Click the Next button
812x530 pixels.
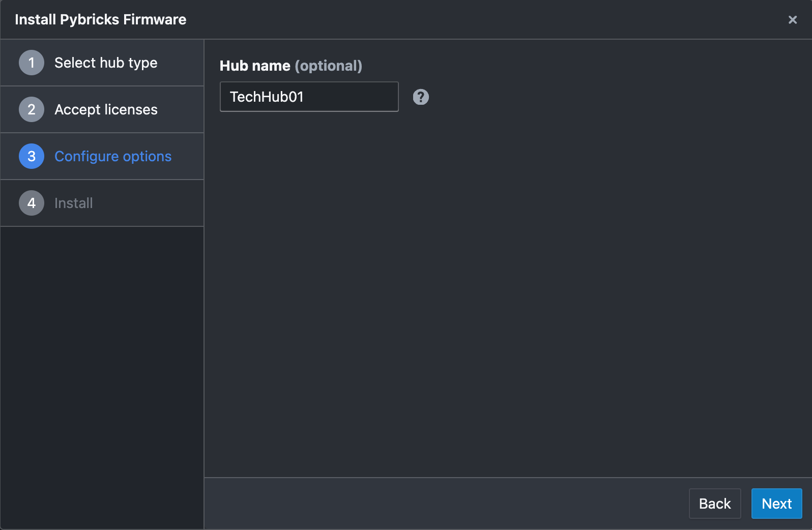776,504
